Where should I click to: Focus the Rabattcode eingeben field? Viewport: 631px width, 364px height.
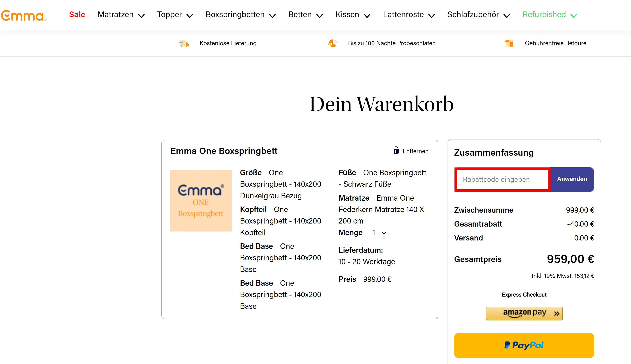[x=502, y=180]
